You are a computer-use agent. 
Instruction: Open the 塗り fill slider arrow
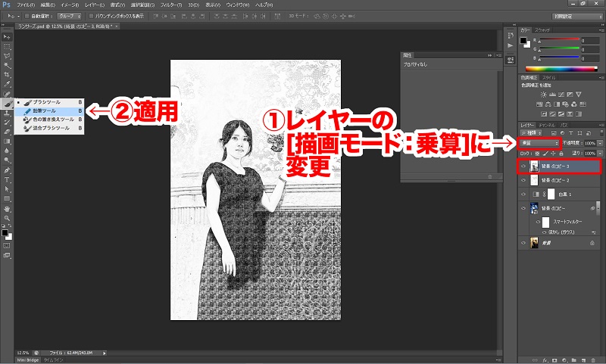coord(600,153)
